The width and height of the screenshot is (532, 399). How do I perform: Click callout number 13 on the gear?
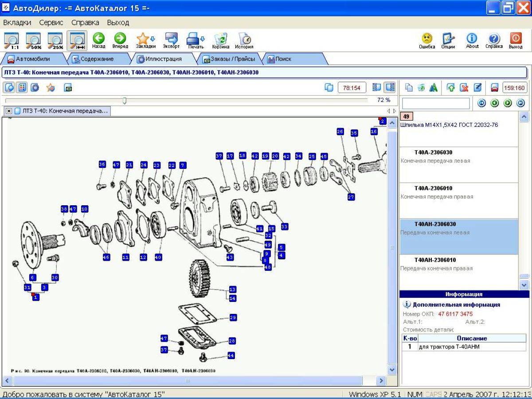click(232, 289)
